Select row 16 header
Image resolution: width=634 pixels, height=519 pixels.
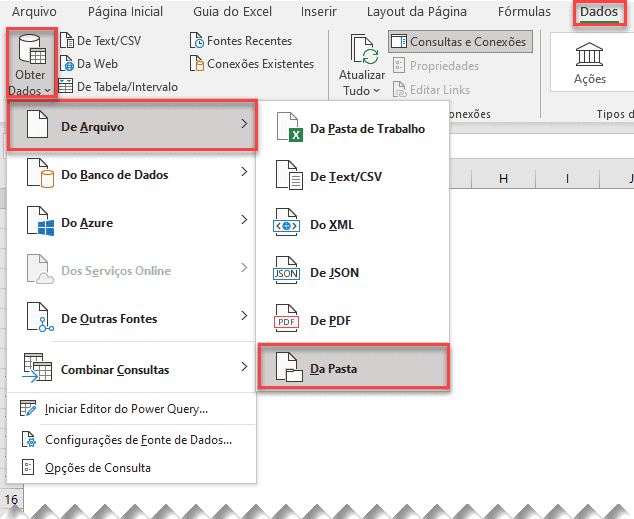point(12,500)
